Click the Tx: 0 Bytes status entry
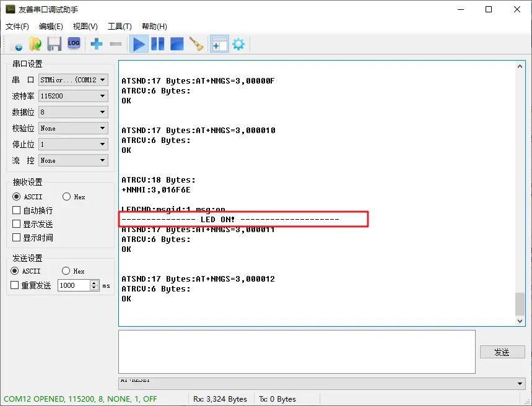The height and width of the screenshot is (406, 532). (277, 399)
